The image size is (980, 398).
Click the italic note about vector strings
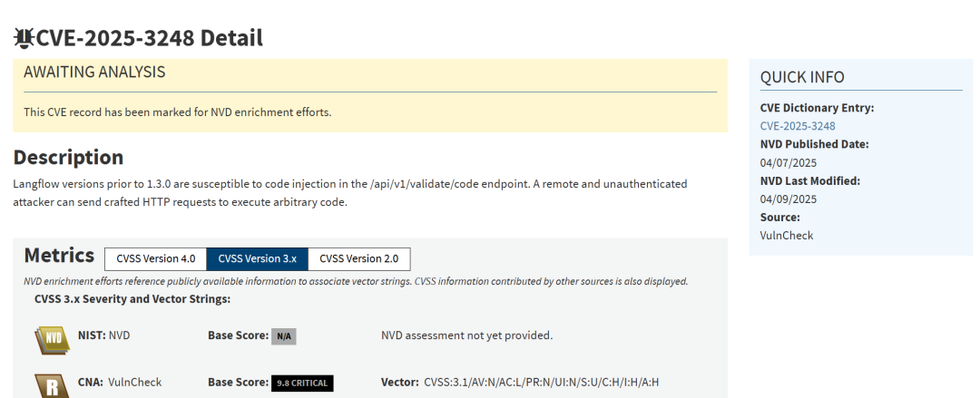pyautogui.click(x=356, y=282)
